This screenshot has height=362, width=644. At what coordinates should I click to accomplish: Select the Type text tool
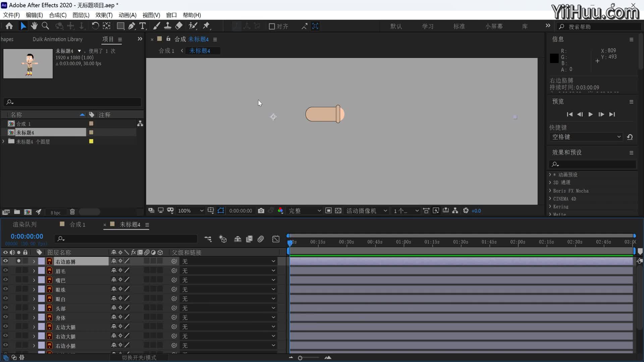tap(143, 26)
